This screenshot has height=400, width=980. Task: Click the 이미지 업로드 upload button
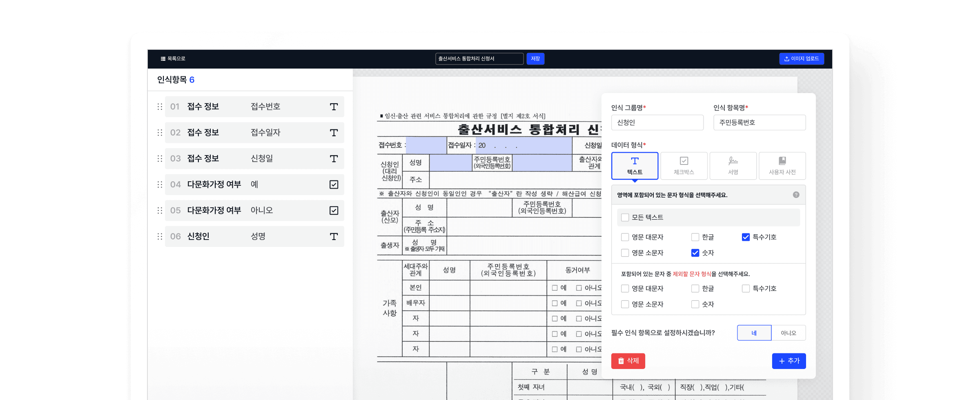click(x=802, y=59)
